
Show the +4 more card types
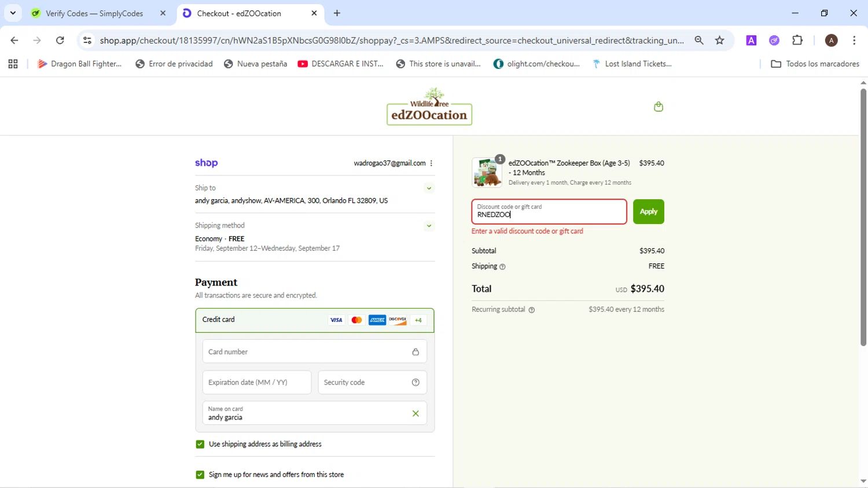click(x=418, y=320)
